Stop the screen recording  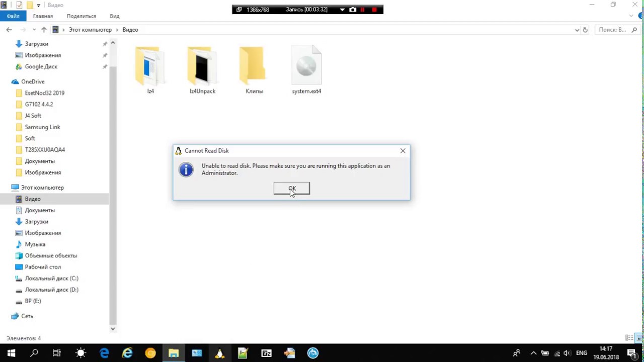tap(374, 10)
